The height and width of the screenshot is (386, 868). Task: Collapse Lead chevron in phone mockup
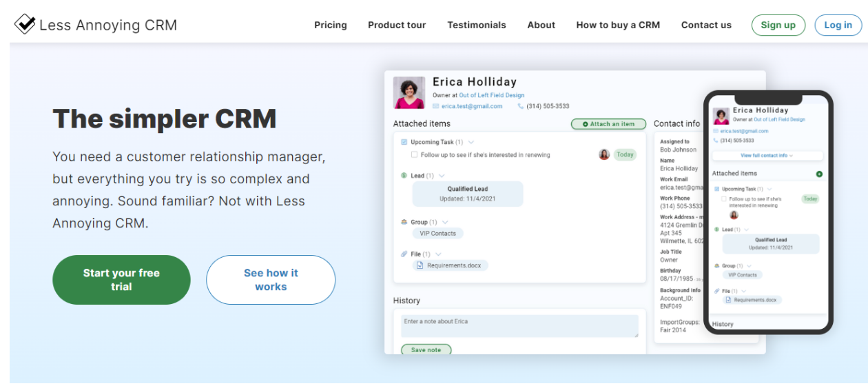(746, 230)
